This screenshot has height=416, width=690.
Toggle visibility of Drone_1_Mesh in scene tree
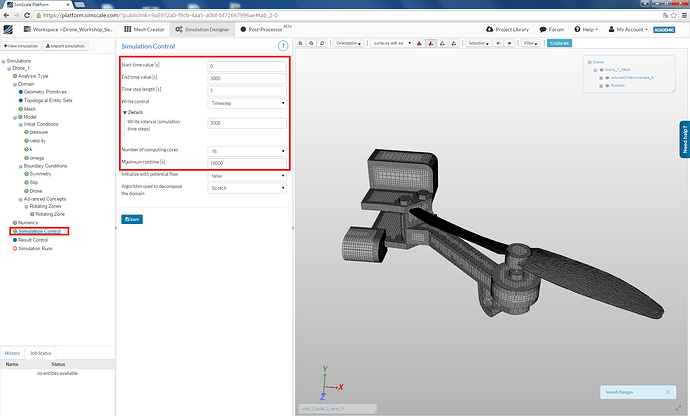(x=601, y=69)
